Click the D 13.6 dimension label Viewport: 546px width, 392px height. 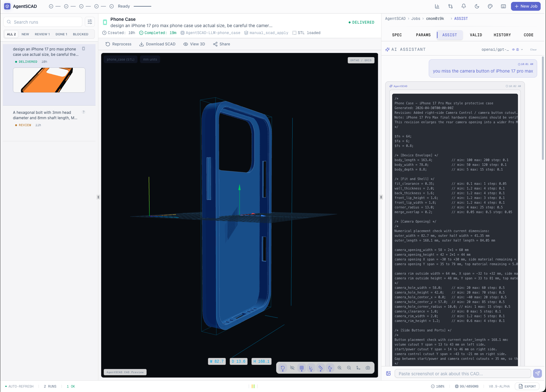239,361
